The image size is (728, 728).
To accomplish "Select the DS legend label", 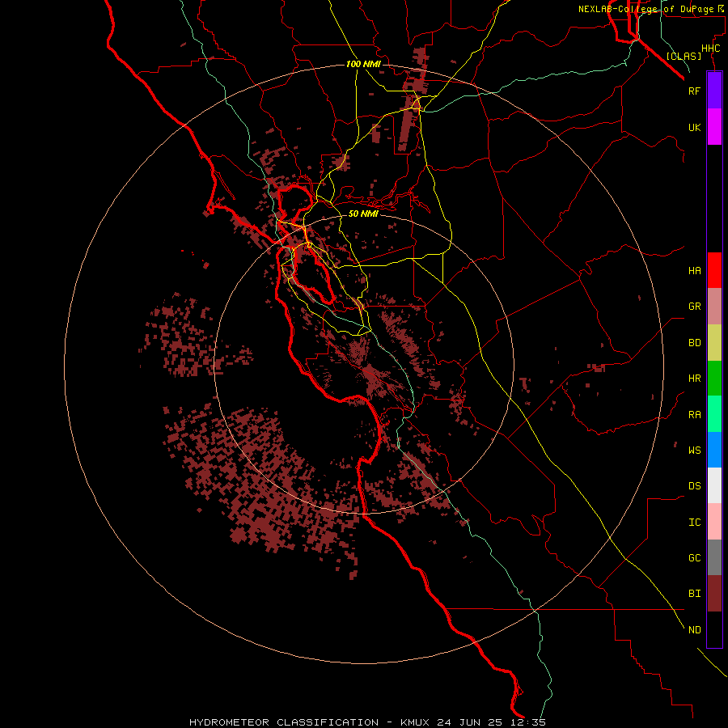I will [694, 485].
